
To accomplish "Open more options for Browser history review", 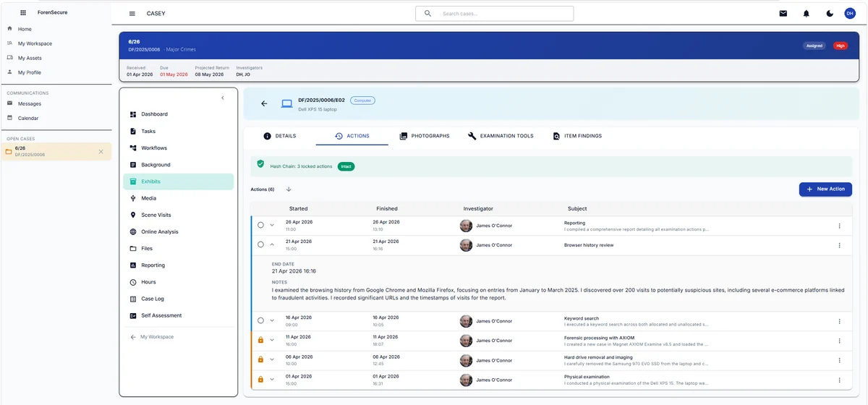I will (x=839, y=245).
